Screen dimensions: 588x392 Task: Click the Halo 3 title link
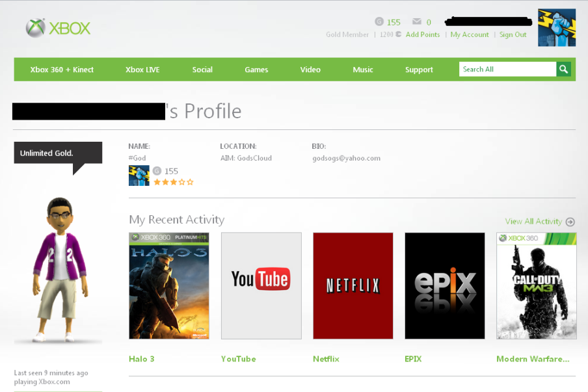click(142, 359)
